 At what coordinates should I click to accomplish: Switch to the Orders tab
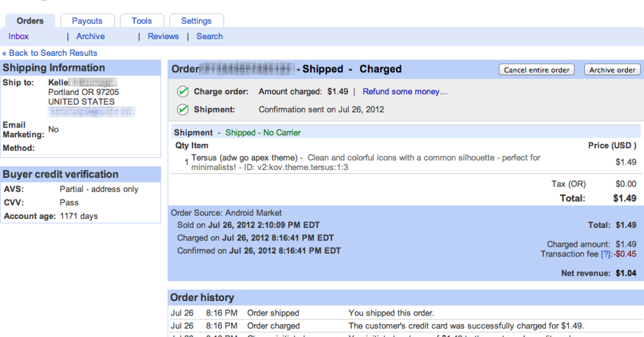(30, 21)
